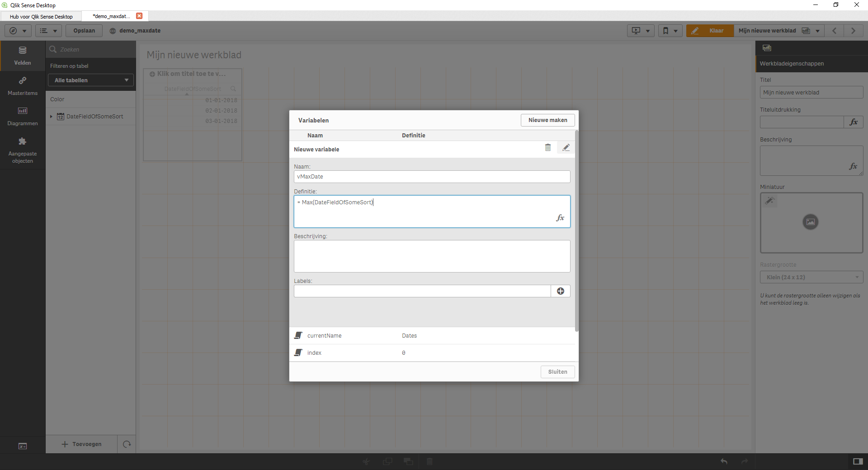The height and width of the screenshot is (470, 868).
Task: Click the table title Klik om titel toe
Action: point(192,74)
